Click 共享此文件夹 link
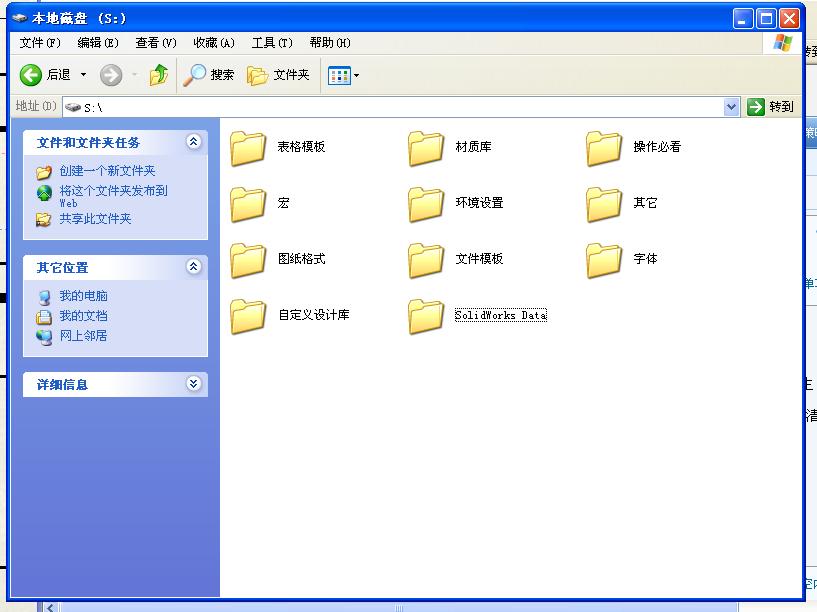Viewport: 817px width, 612px height. click(x=95, y=219)
